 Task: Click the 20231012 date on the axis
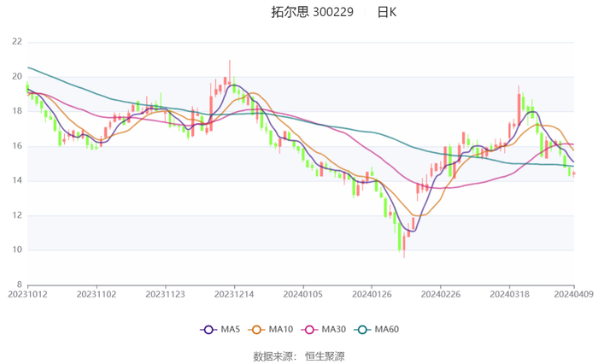27,293
